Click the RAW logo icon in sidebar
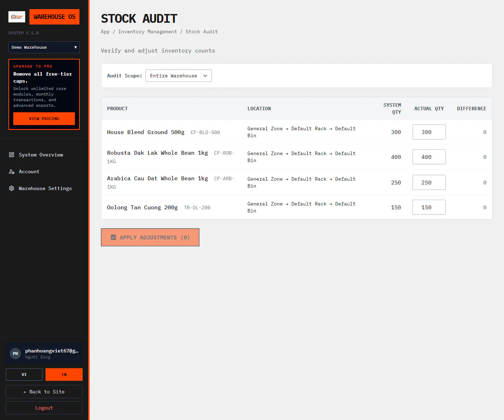Screen dimensions: 504x420 [17, 17]
